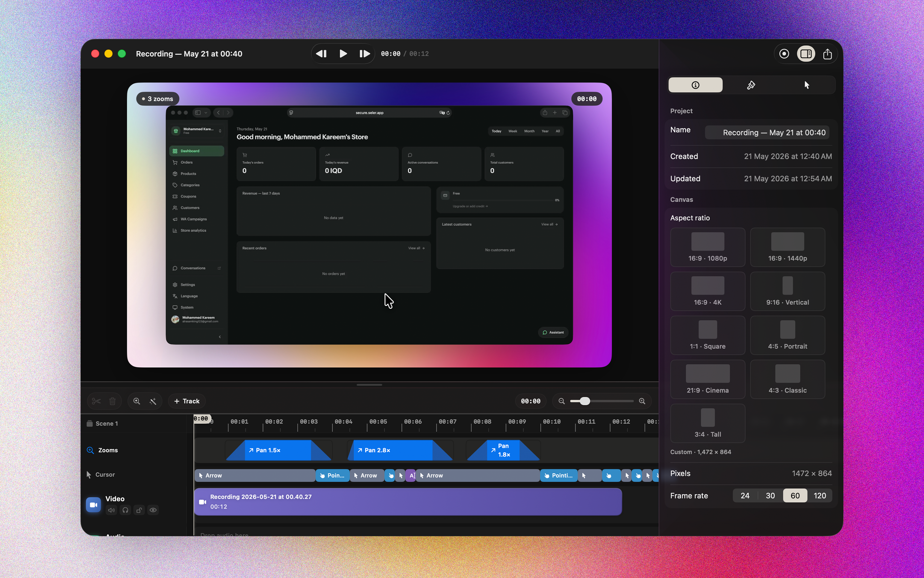Edit the project Name field
Viewport: 924px width, 578px height.
pos(767,133)
